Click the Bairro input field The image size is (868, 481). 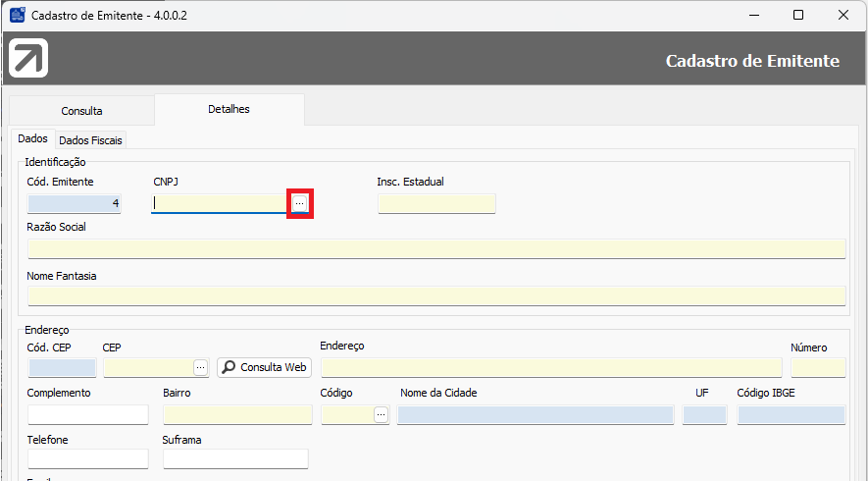pos(237,414)
